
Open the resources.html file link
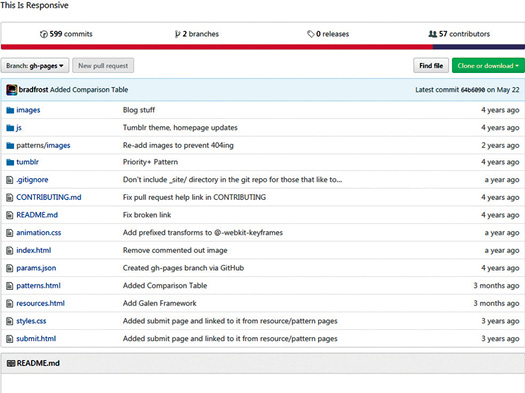click(41, 304)
